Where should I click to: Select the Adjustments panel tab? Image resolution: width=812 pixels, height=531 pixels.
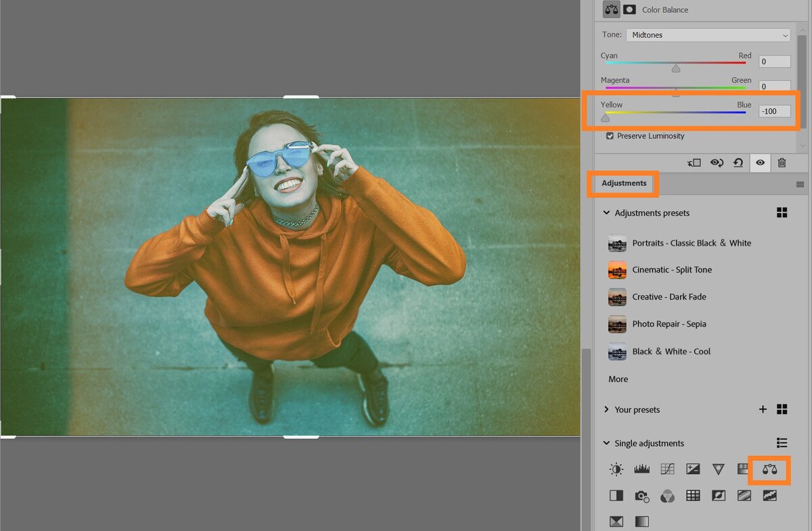coord(624,183)
